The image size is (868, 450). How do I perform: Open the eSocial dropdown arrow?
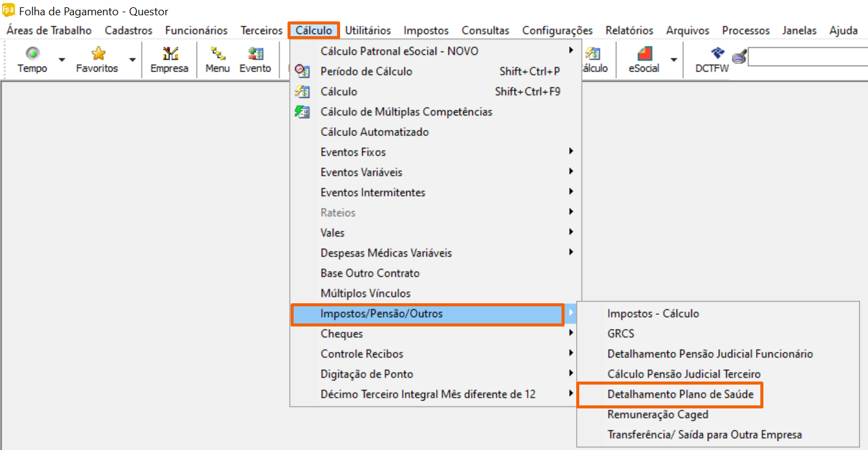[x=673, y=59]
